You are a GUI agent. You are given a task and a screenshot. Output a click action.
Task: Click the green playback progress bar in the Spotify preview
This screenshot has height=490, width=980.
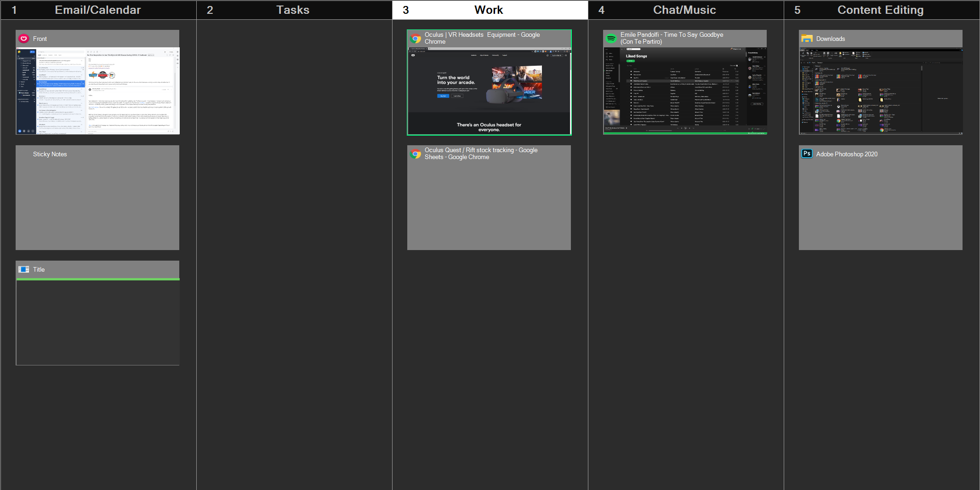[684, 133]
